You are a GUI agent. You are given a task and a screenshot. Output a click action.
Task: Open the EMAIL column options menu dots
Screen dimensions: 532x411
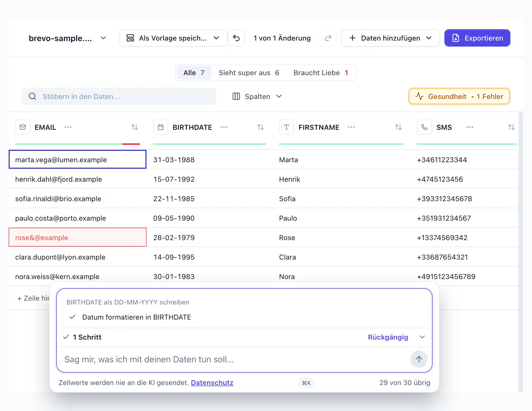68,127
